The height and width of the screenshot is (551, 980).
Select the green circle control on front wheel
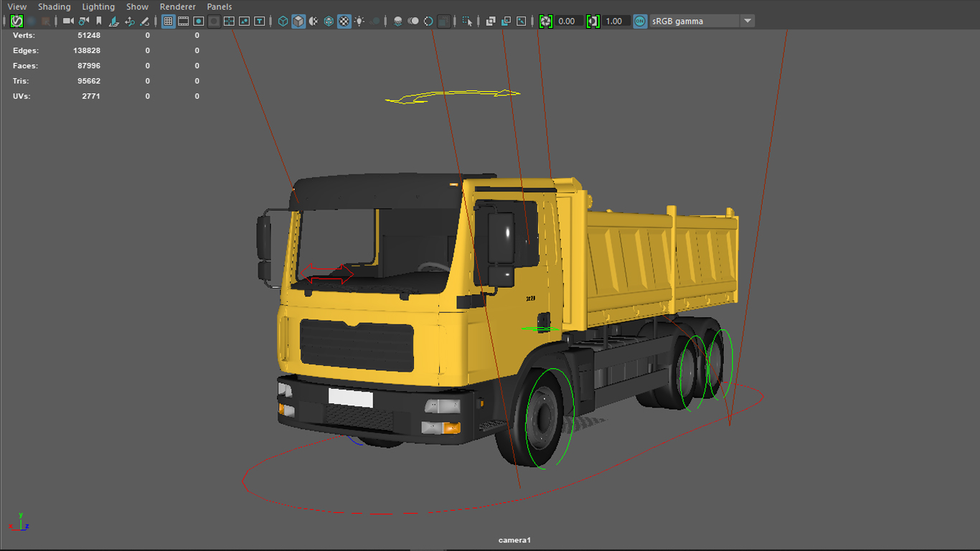click(550, 418)
